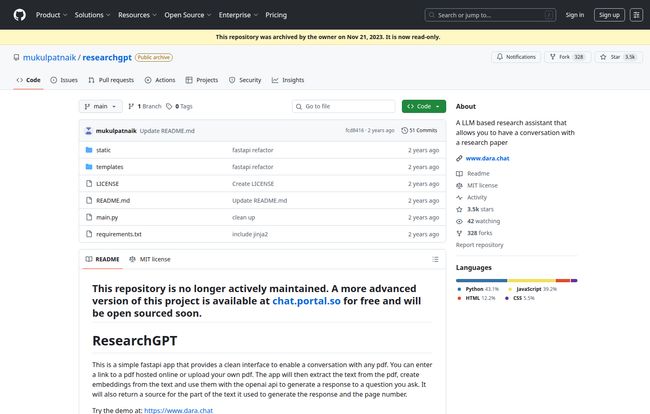Open the top-right menu icon button
Image resolution: width=650 pixels, height=414 pixels.
(x=636, y=15)
